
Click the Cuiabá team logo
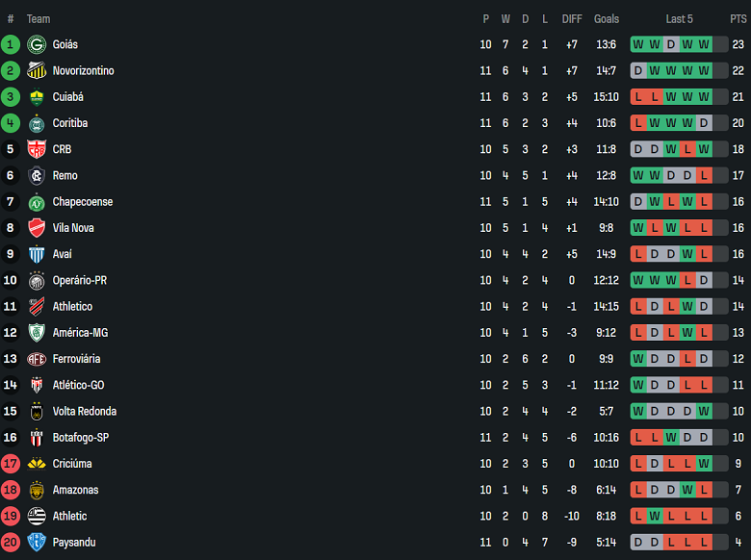pyautogui.click(x=37, y=97)
